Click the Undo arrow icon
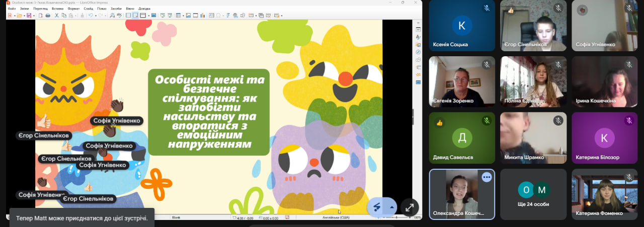Viewport: 644px width, 227px height. point(90,16)
